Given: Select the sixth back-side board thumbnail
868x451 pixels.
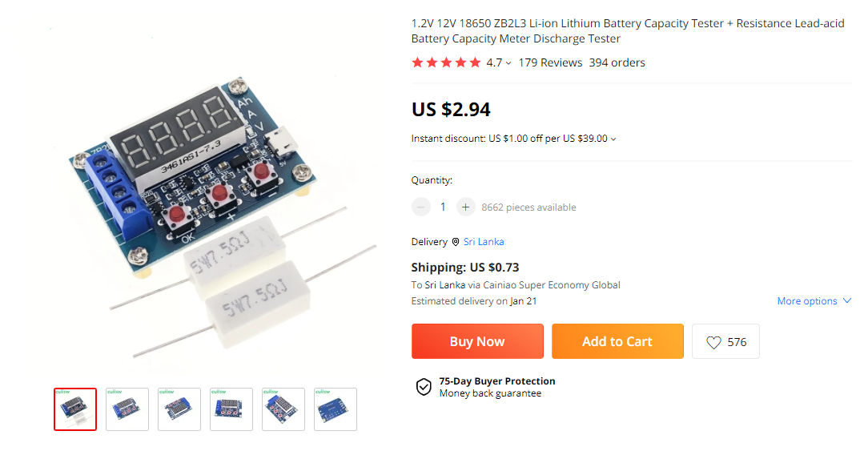Looking at the screenshot, I should [x=336, y=409].
